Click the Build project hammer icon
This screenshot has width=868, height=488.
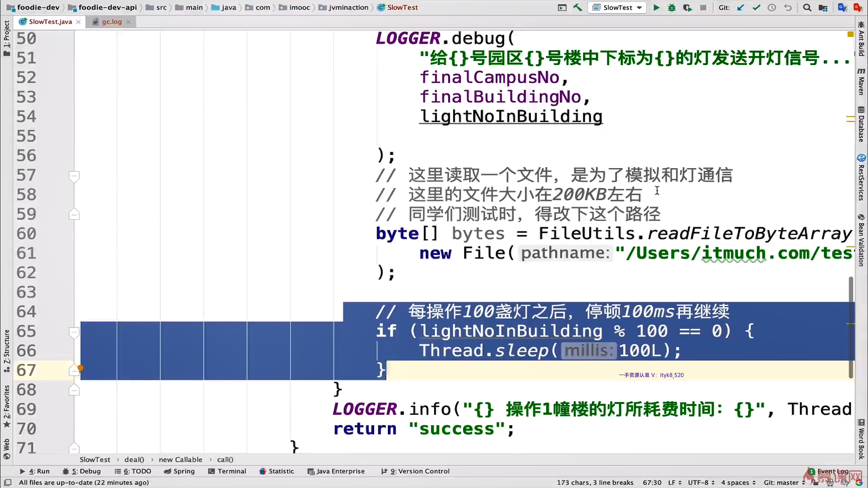(x=577, y=7)
